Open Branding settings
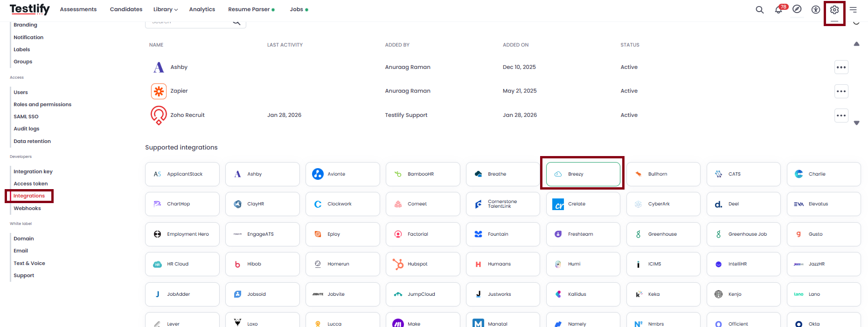Viewport: 868px width, 327px height. click(25, 25)
